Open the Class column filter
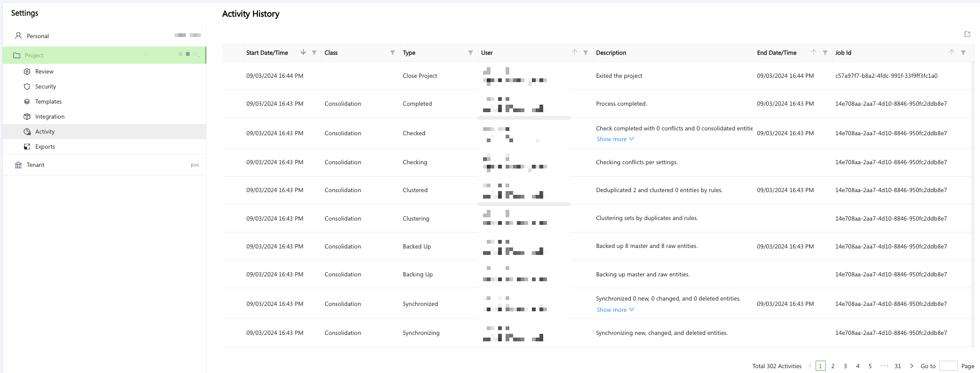Viewport: 980px width, 373px height. 392,53
